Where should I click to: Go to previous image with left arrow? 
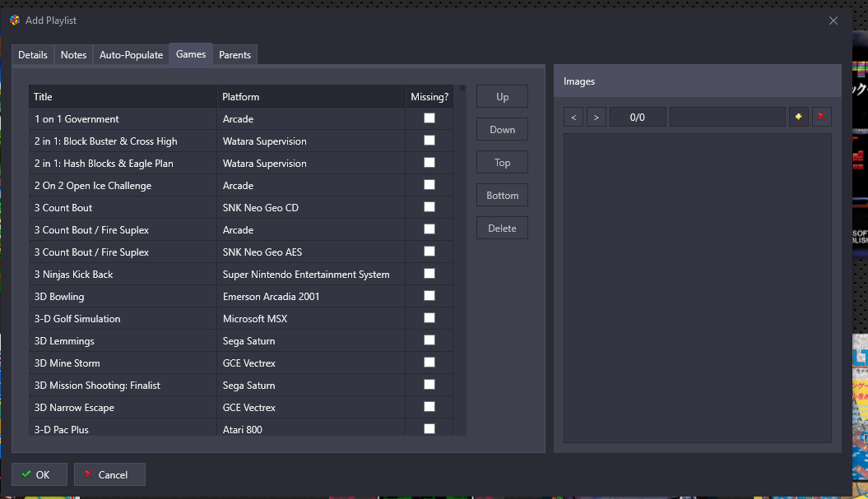pos(573,118)
